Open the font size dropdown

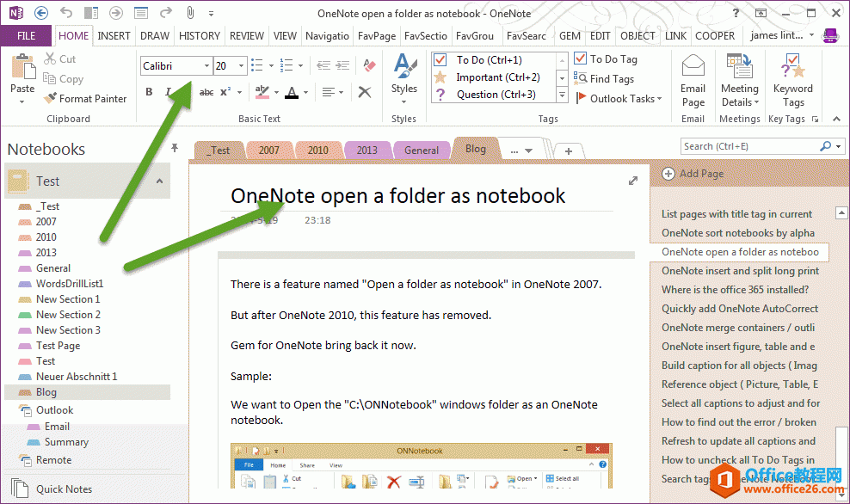point(242,66)
